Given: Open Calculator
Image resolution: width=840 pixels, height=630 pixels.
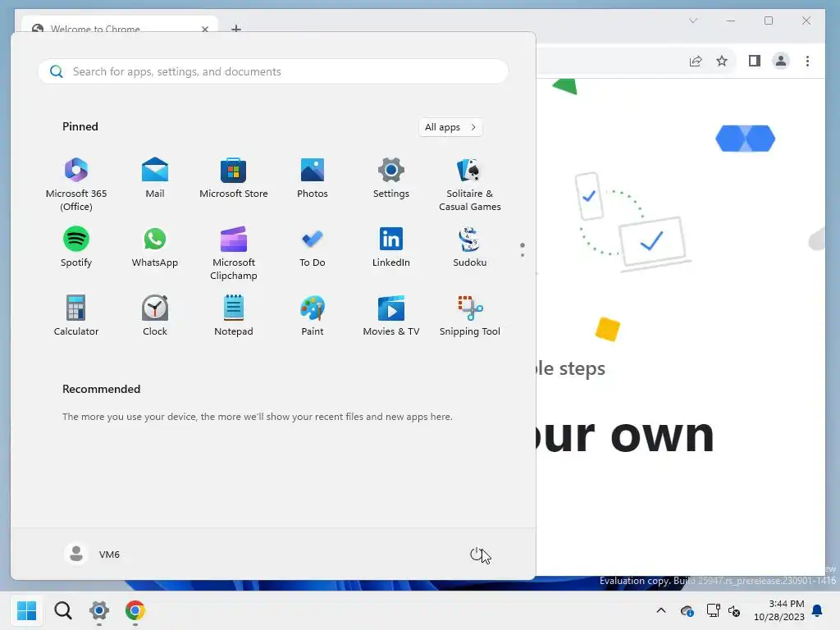Looking at the screenshot, I should pos(76,316).
